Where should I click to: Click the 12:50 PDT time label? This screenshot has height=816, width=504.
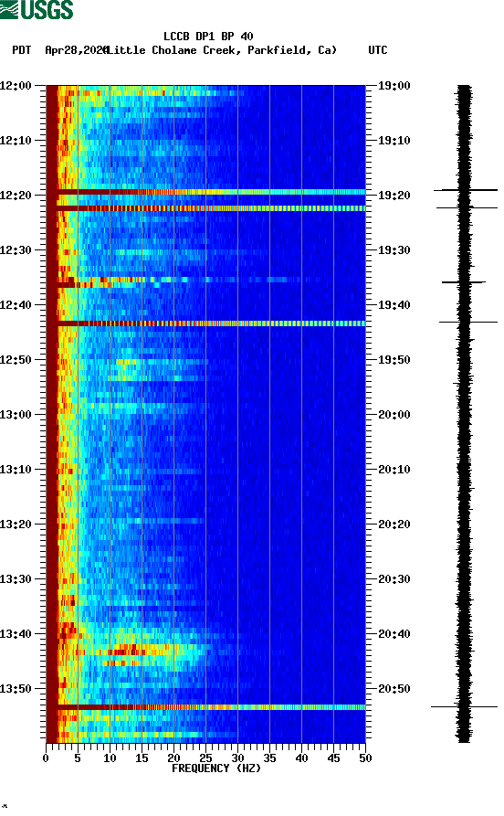coord(16,360)
